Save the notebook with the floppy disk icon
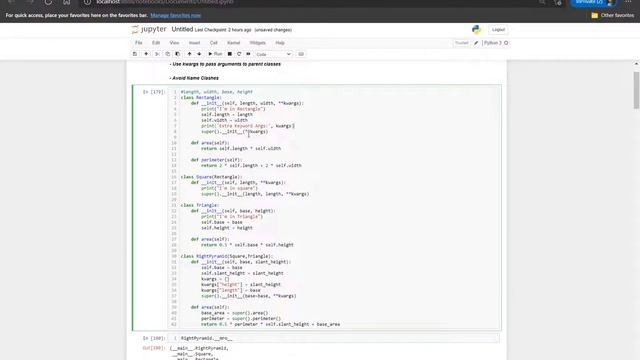Viewport: 640px width, 360px height. point(135,54)
